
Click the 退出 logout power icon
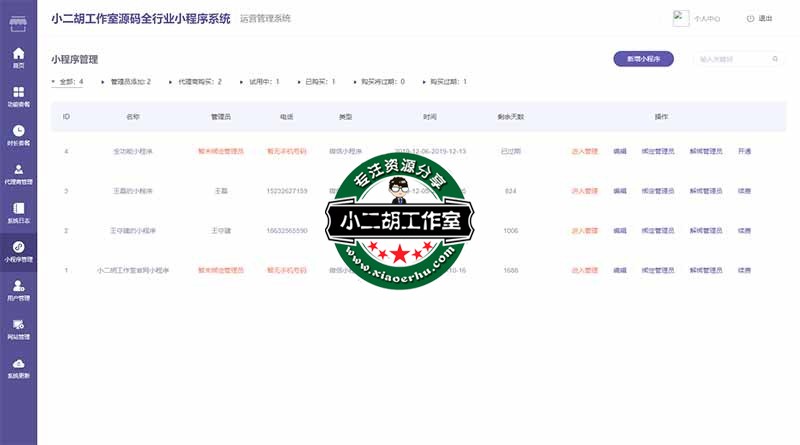pyautogui.click(x=752, y=18)
